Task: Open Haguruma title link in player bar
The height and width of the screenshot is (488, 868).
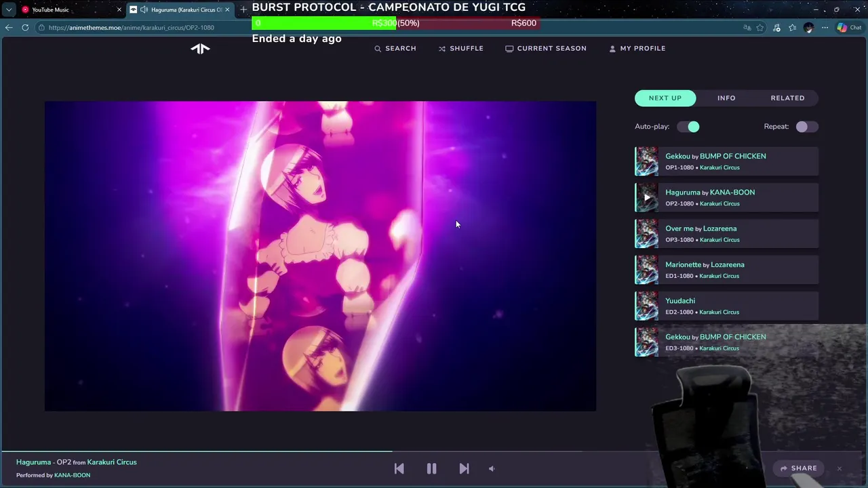Action: click(33, 462)
